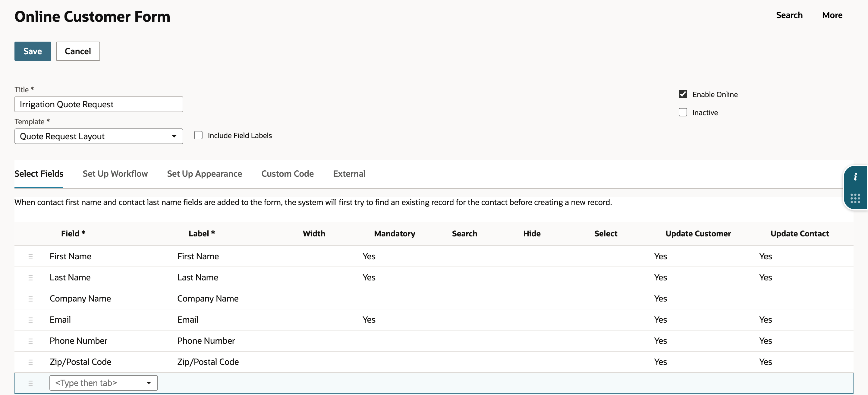The height and width of the screenshot is (395, 868).
Task: Click the drag handle on the new blank row
Action: click(30, 383)
